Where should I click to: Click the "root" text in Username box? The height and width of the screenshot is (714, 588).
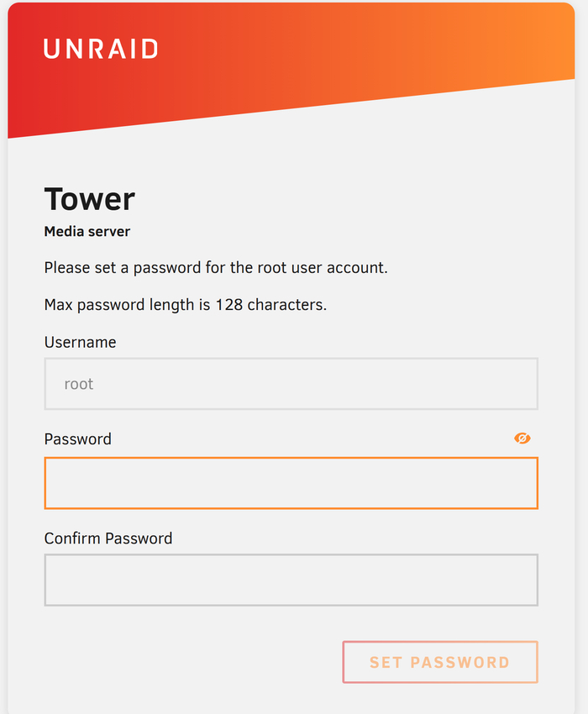coord(79,384)
